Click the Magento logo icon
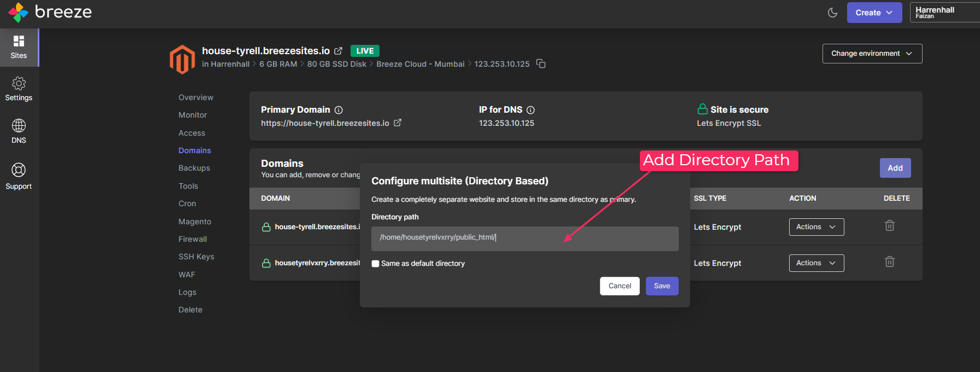Image resolution: width=980 pixels, height=372 pixels. click(x=183, y=59)
